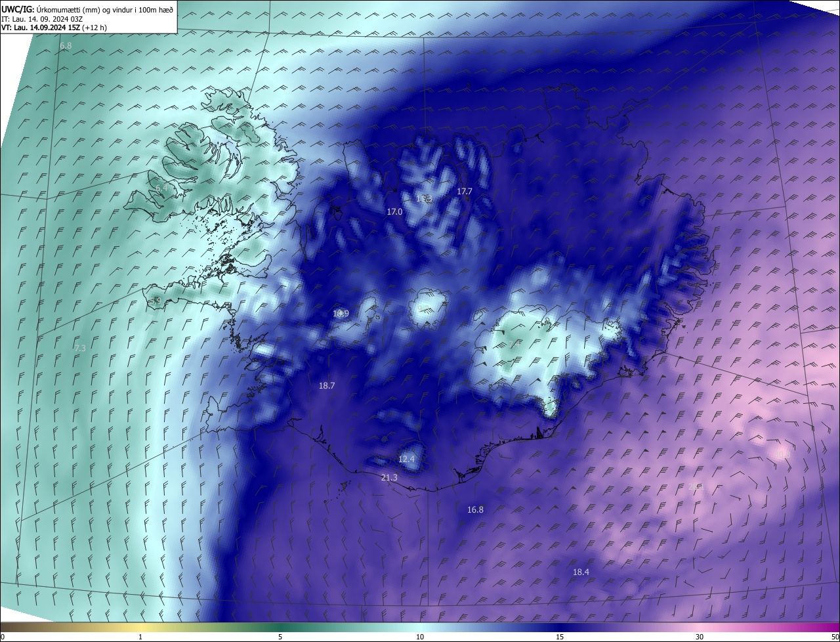Click the map value '6.8'
This screenshot has width=840, height=642.
[x=66, y=46]
